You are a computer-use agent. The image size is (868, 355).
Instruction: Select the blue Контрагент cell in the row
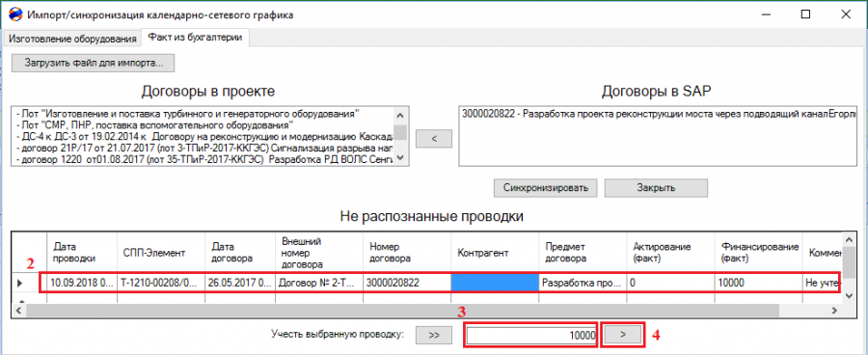[495, 283]
